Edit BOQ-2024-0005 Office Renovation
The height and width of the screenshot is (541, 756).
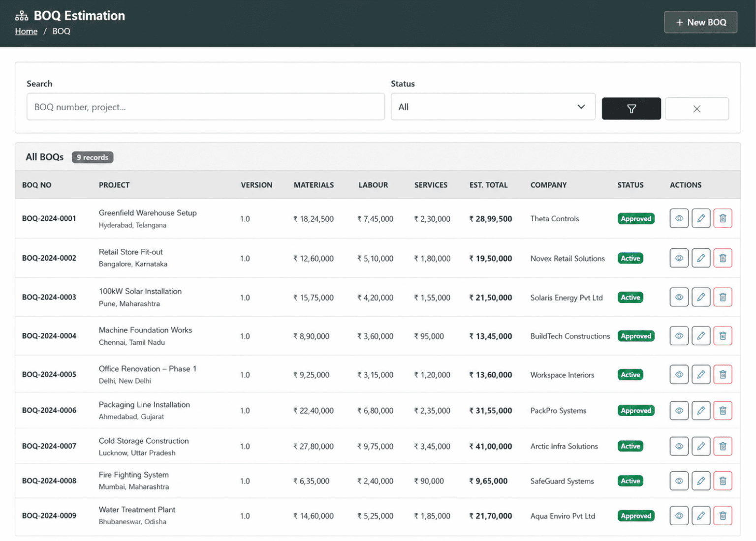tap(701, 375)
